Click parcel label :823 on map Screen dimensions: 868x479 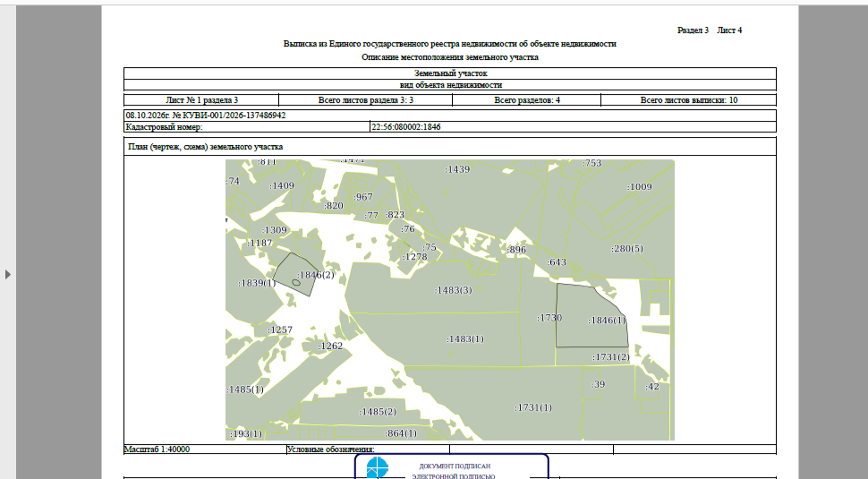click(395, 215)
